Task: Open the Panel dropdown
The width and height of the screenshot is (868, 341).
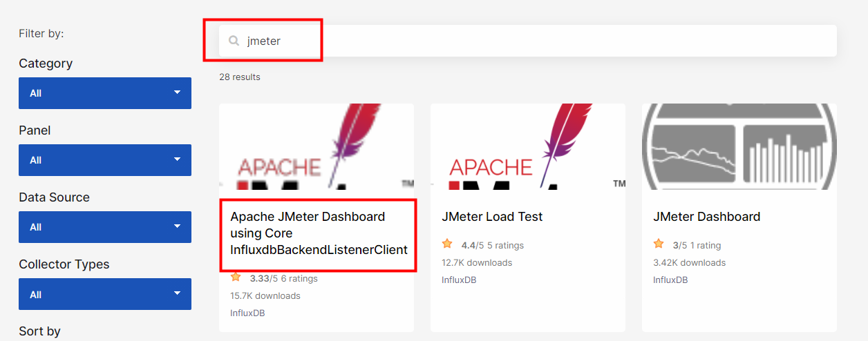Action: click(x=105, y=160)
